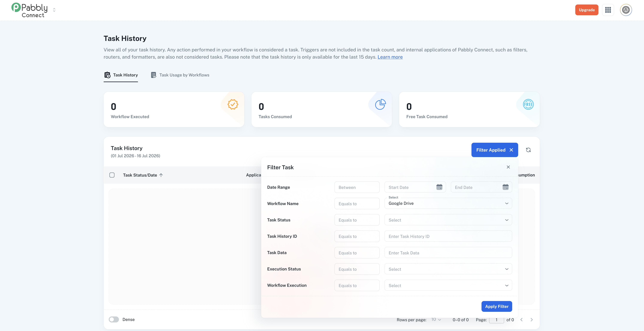This screenshot has height=331, width=644.
Task: Go to next page arrow
Action: (532, 319)
